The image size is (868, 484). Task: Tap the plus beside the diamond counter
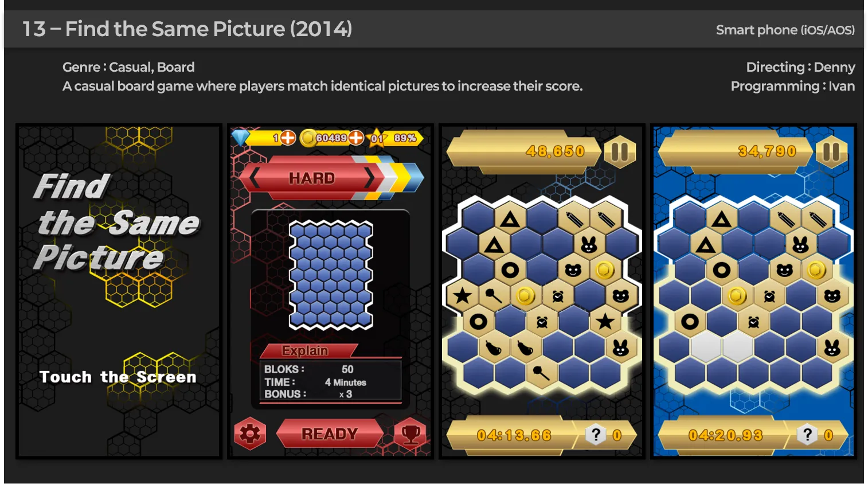[x=288, y=138]
